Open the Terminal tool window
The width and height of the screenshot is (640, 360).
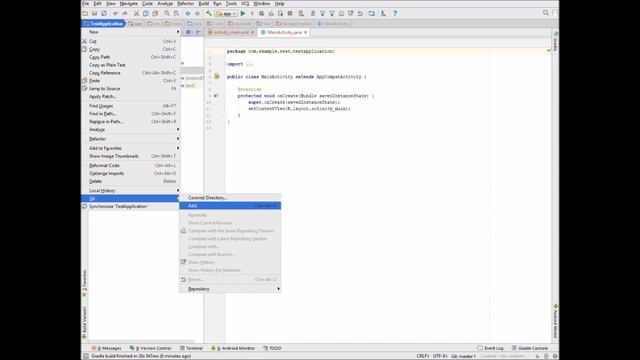click(191, 348)
